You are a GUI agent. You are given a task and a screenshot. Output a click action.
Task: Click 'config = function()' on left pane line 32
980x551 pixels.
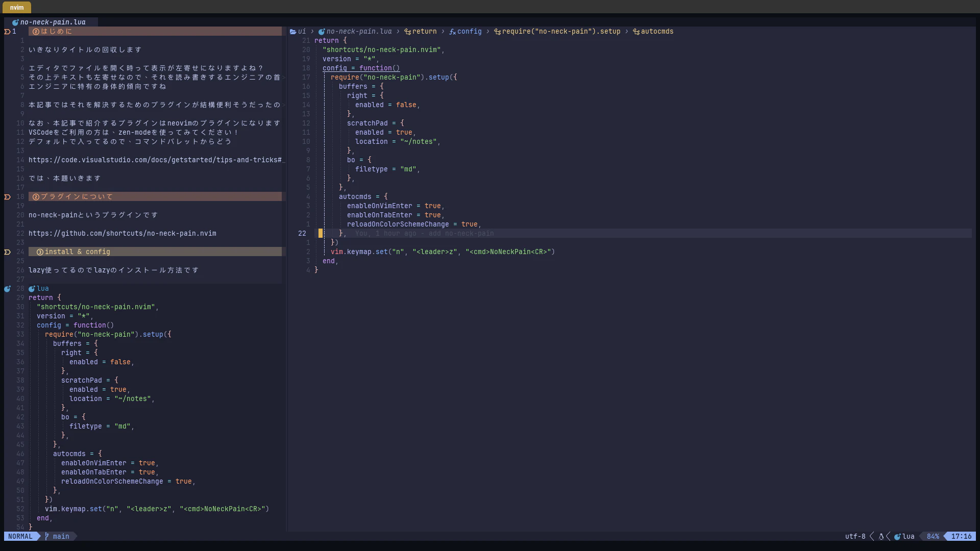pyautogui.click(x=76, y=325)
